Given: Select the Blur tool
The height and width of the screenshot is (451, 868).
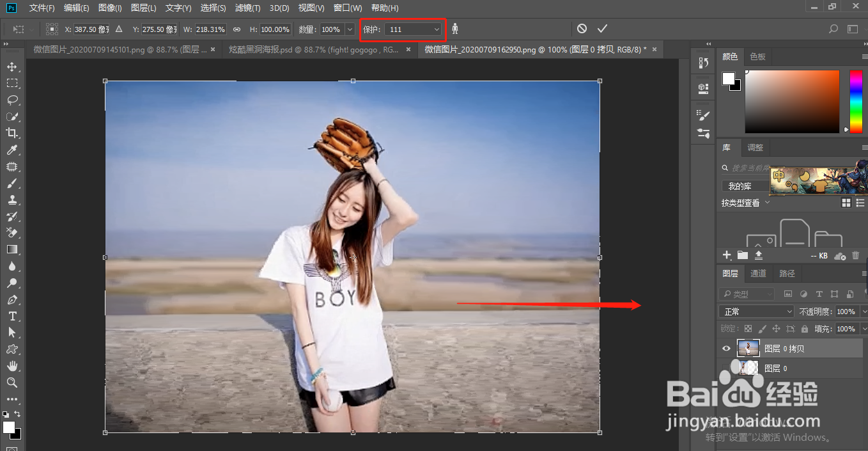Looking at the screenshot, I should pos(12,266).
